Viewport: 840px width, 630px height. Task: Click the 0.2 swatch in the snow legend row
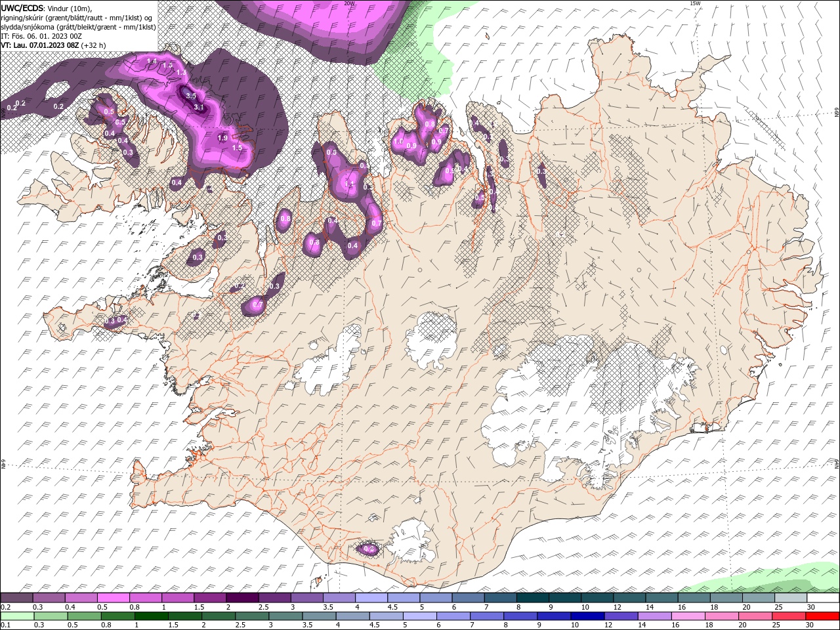(x=16, y=598)
